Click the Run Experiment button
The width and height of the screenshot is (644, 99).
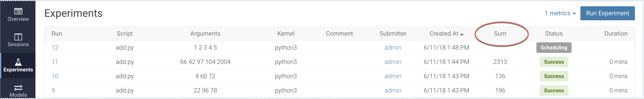click(607, 13)
